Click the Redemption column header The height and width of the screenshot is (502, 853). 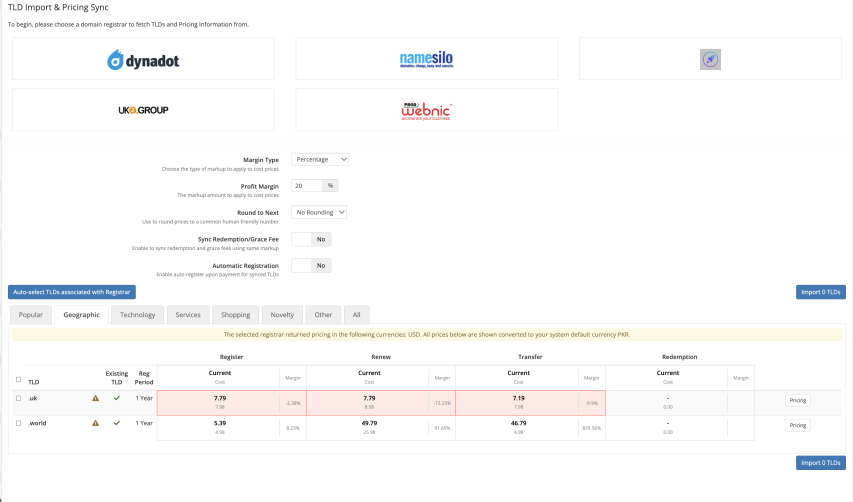(679, 357)
